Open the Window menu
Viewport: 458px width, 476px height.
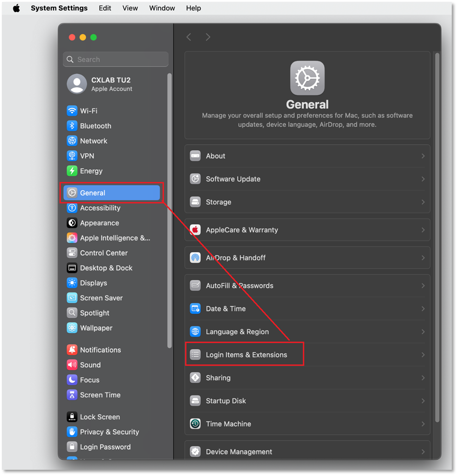[162, 8]
